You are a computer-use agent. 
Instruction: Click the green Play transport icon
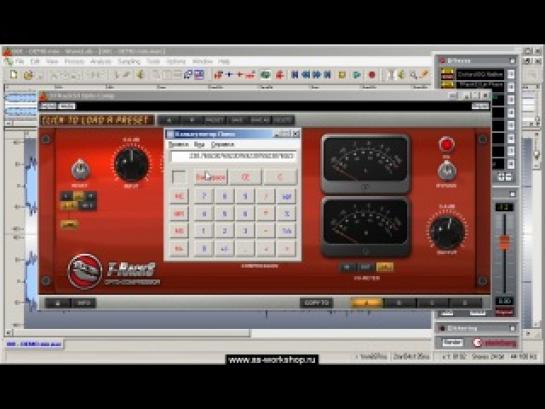[357, 74]
